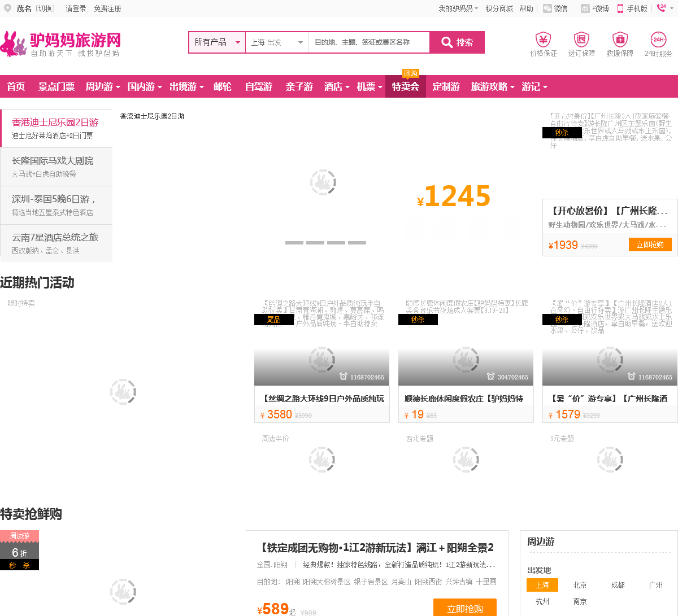Select 香港迪士尼乐园2日游 slide tab
This screenshot has height=616, width=678.
point(56,128)
